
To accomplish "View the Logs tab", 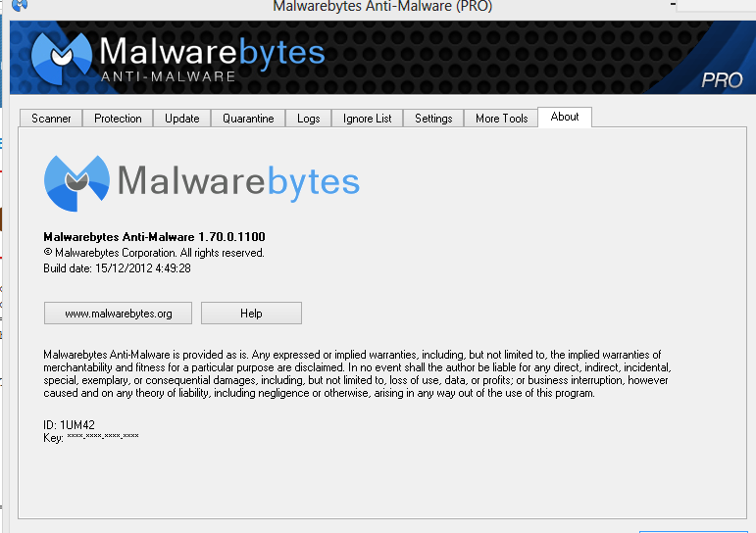I will click(x=308, y=119).
